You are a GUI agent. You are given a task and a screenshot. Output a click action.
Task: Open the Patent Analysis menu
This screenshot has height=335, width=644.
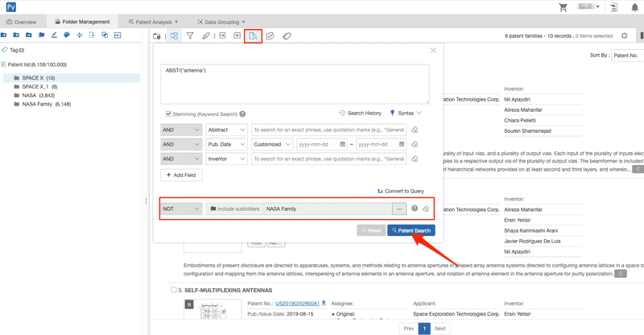tap(153, 22)
